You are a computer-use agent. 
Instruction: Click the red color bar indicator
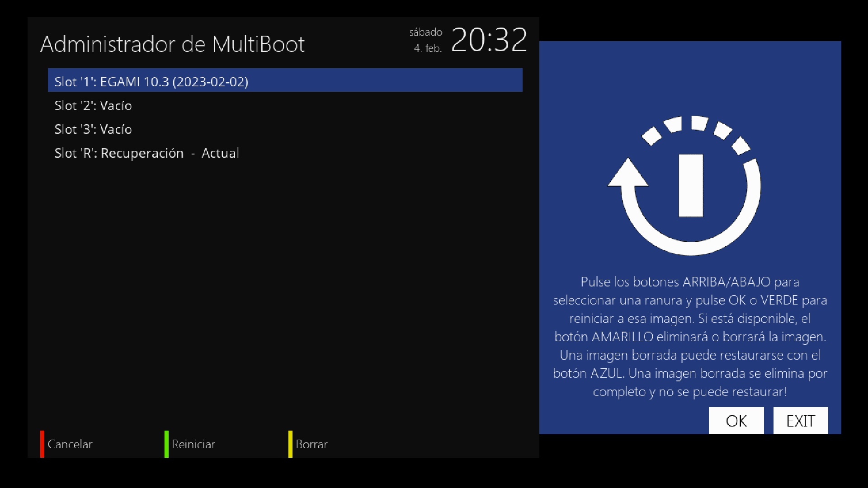pos(42,444)
